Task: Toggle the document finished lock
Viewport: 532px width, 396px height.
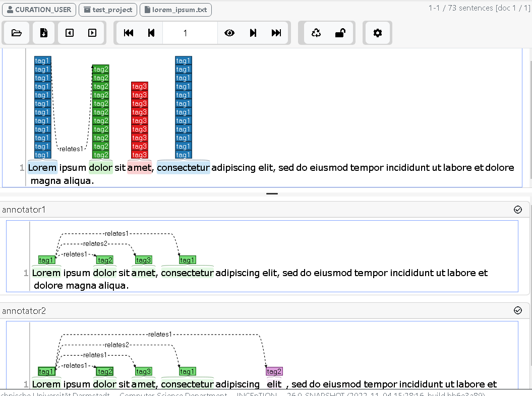Action: tap(339, 33)
